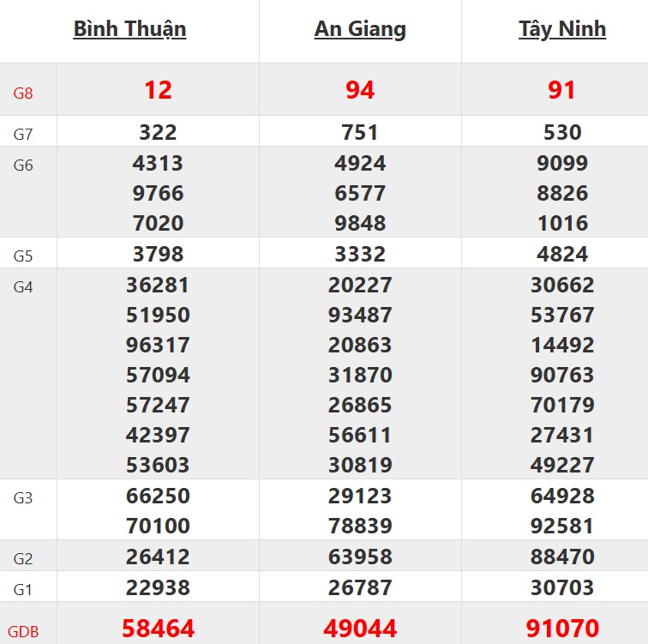
Task: Select the G4 prize label
Action: [23, 286]
